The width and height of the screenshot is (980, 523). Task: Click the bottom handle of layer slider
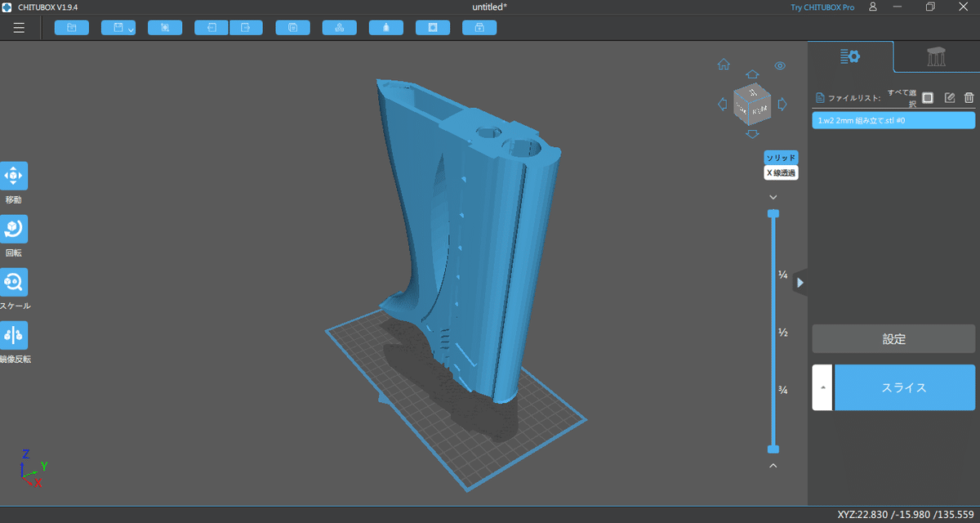[773, 449]
